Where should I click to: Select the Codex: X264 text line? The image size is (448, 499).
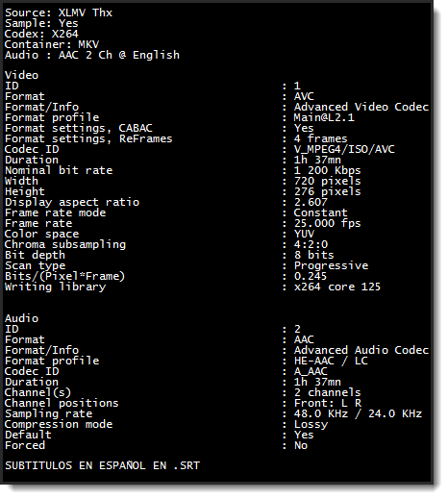[x=41, y=34]
